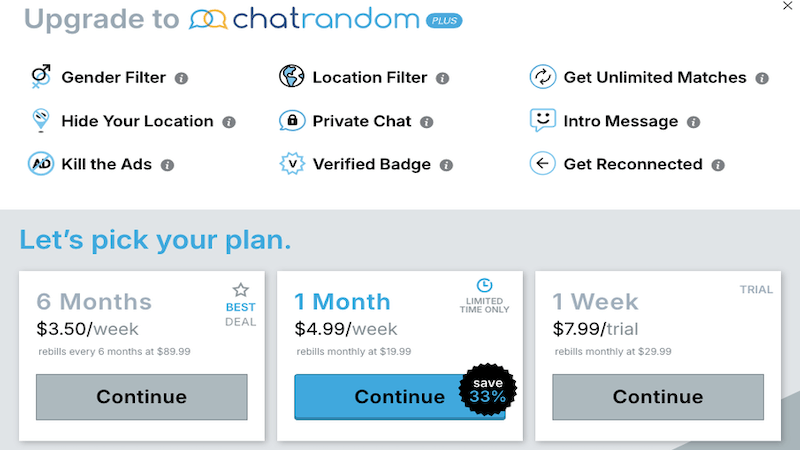The width and height of the screenshot is (800, 450).
Task: Click the Hide Your Location icon
Action: click(x=41, y=121)
